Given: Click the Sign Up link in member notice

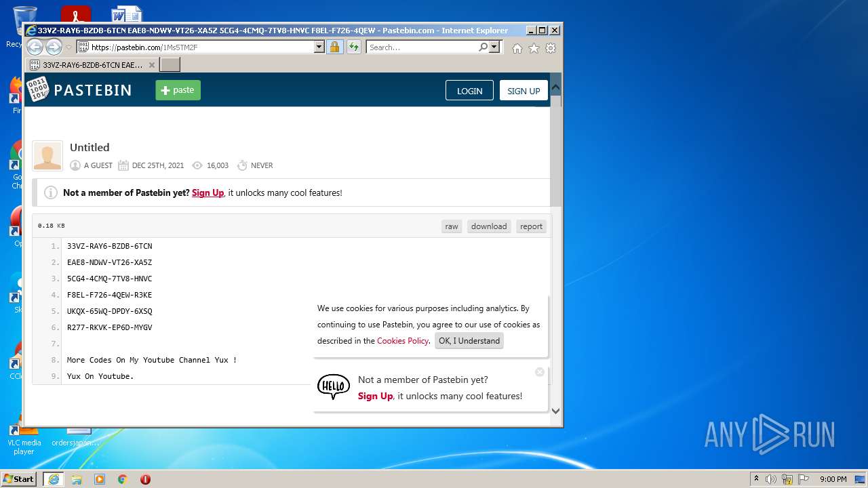Looking at the screenshot, I should tap(208, 192).
